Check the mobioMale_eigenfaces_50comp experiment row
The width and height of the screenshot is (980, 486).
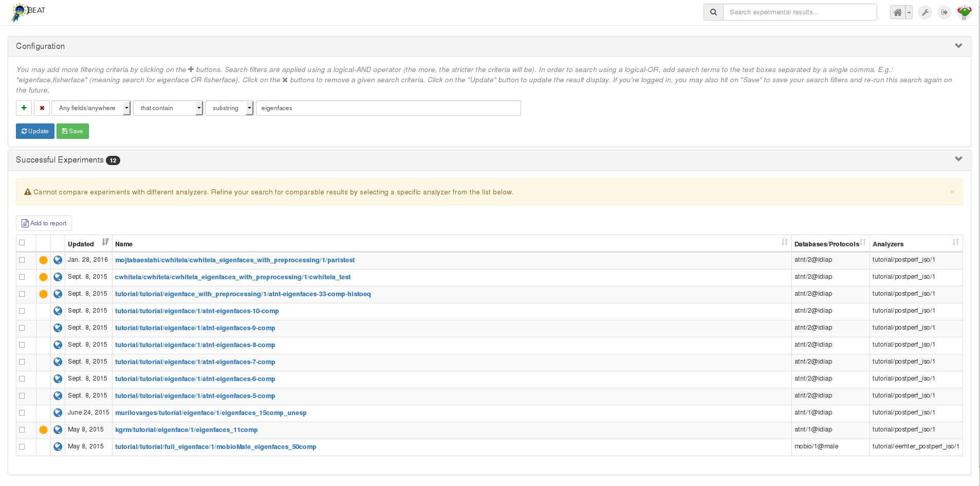(x=22, y=447)
